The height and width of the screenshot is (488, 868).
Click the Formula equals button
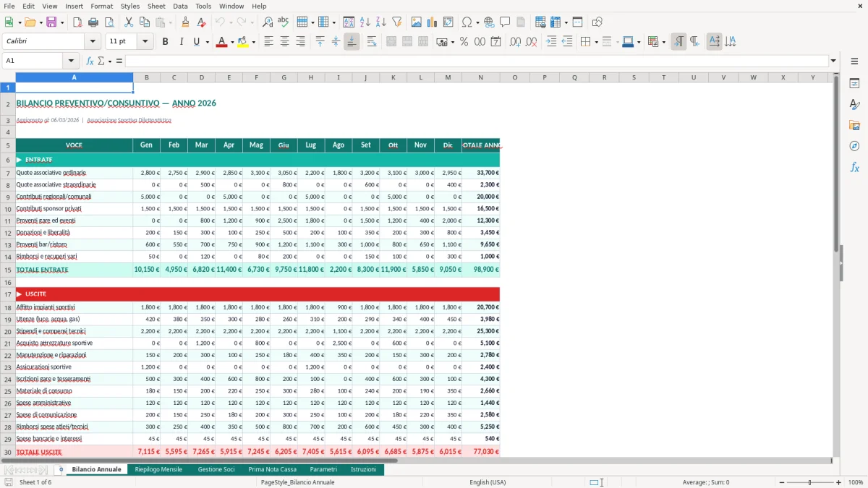[x=119, y=61]
